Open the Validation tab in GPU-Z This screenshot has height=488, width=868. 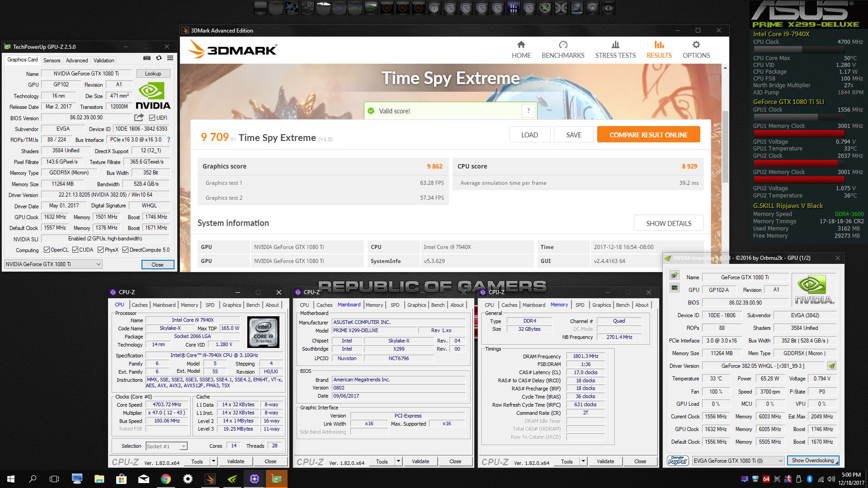point(104,60)
